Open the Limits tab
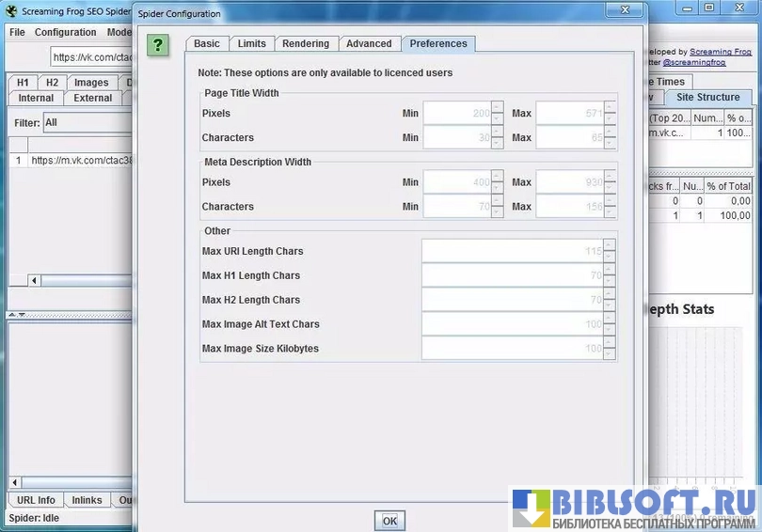 [x=252, y=43]
